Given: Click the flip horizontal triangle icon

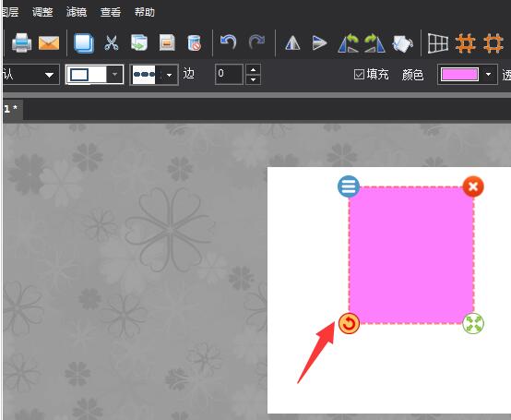Looking at the screenshot, I should 292,42.
